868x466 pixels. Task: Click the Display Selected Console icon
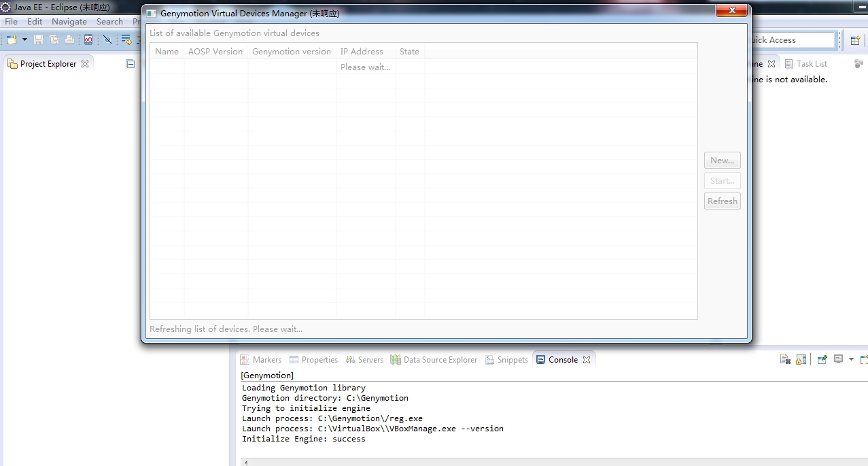[x=839, y=360]
